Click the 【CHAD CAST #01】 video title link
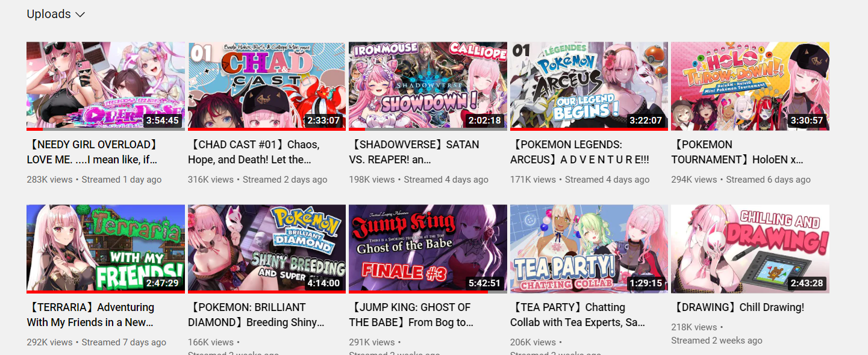Screen dimensions: 868x355 tap(255, 152)
